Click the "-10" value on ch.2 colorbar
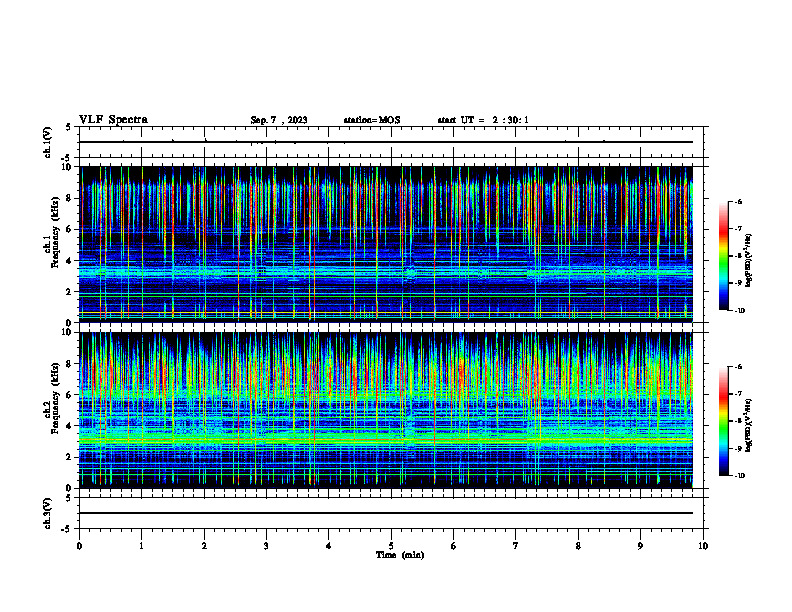Viewport: 792px width, 612px height. pos(739,476)
